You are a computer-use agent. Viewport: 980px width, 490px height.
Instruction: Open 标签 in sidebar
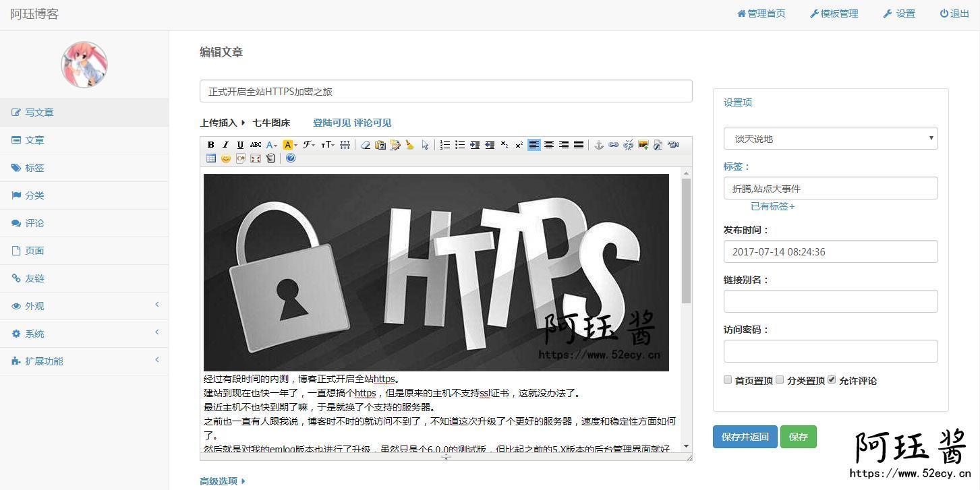click(84, 168)
